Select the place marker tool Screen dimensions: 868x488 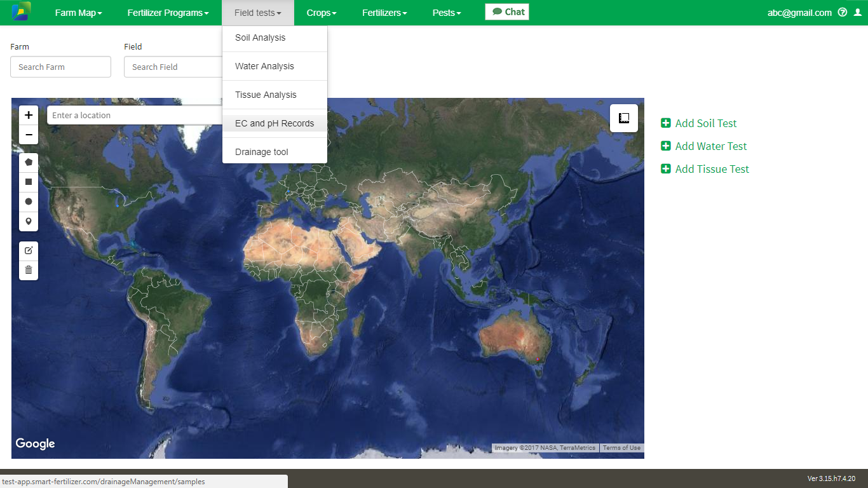(29, 222)
